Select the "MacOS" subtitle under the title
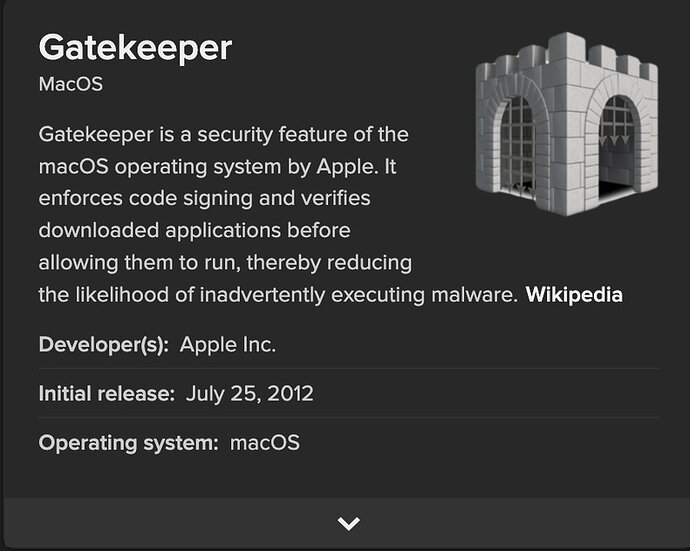Screen dimensions: 690x551 [70, 84]
